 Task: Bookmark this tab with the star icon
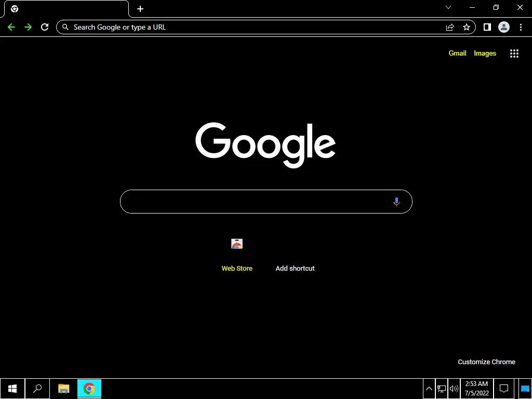pyautogui.click(x=467, y=27)
